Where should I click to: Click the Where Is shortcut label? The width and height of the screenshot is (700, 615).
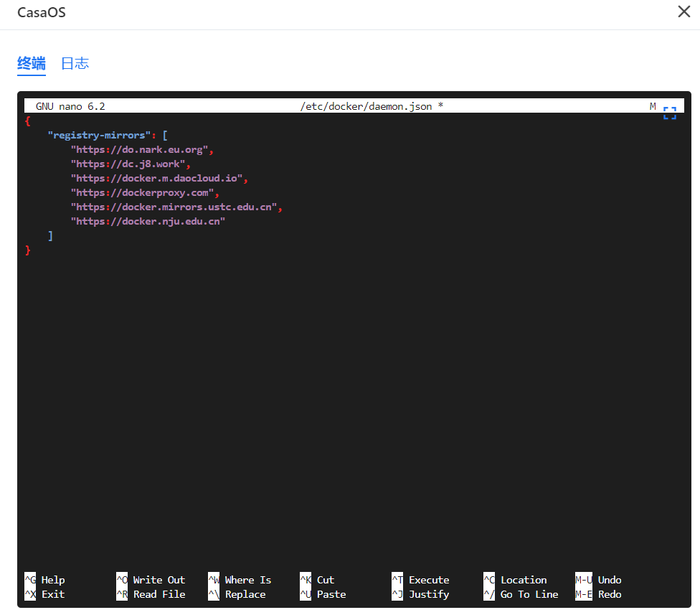point(247,580)
